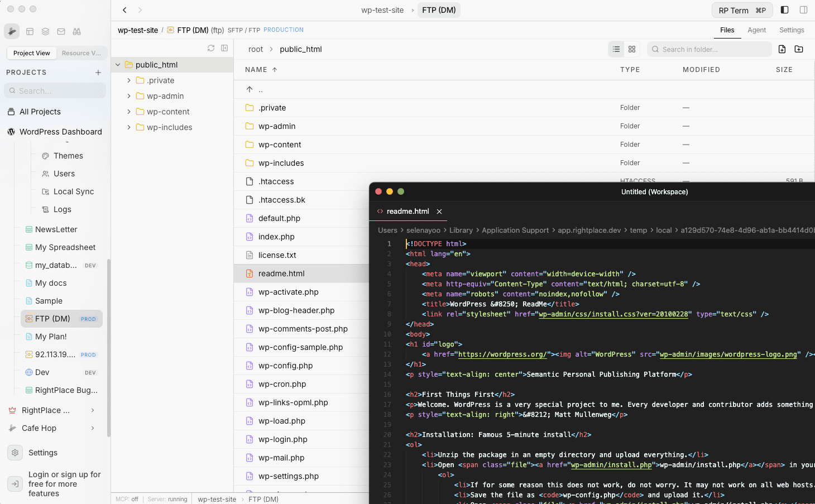Open the binoculars search icon

pyautogui.click(x=76, y=31)
